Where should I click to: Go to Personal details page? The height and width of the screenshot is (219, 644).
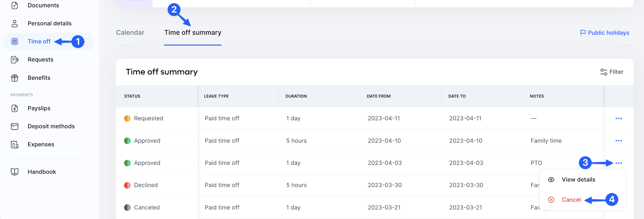pos(49,23)
